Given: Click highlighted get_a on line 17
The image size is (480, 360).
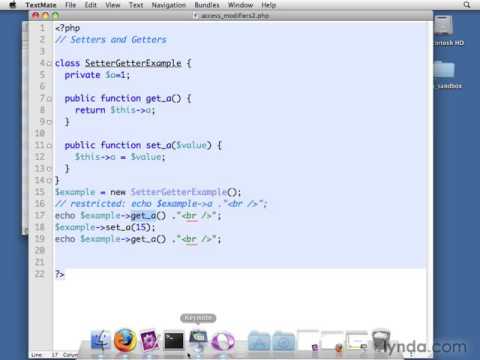Looking at the screenshot, I should click(x=143, y=216).
